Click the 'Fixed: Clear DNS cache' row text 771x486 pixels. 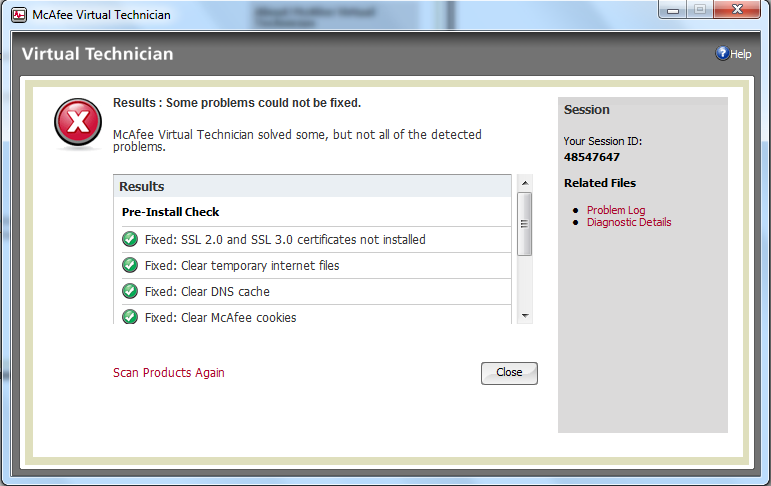(207, 292)
